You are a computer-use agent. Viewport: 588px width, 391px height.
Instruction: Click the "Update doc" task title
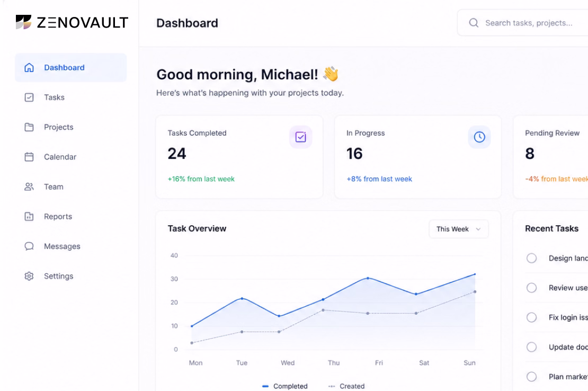(568, 347)
